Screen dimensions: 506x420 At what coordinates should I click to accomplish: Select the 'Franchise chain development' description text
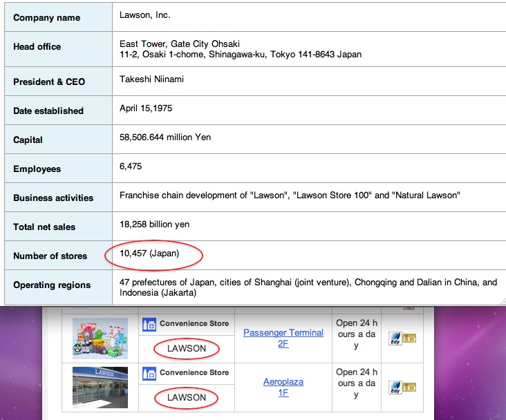(x=290, y=195)
